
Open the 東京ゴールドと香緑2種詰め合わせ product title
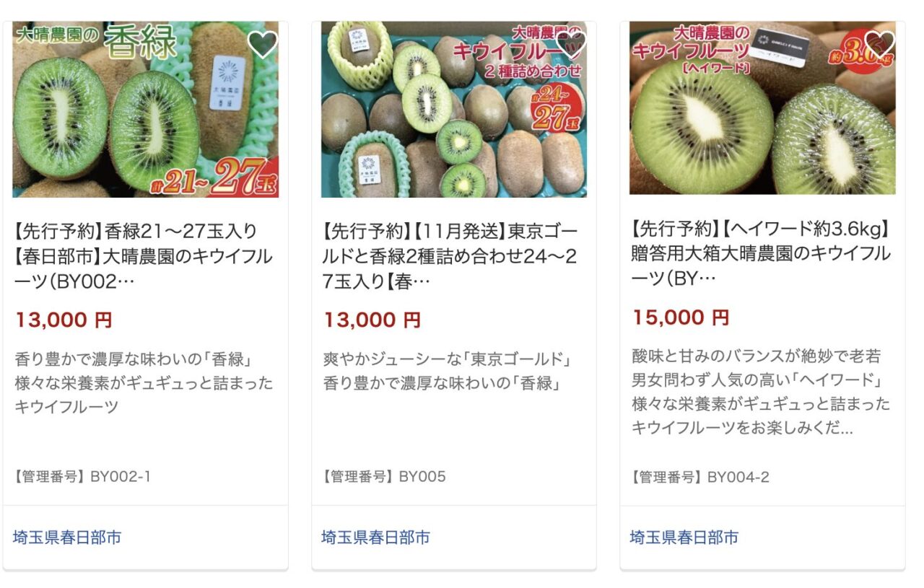pos(451,256)
